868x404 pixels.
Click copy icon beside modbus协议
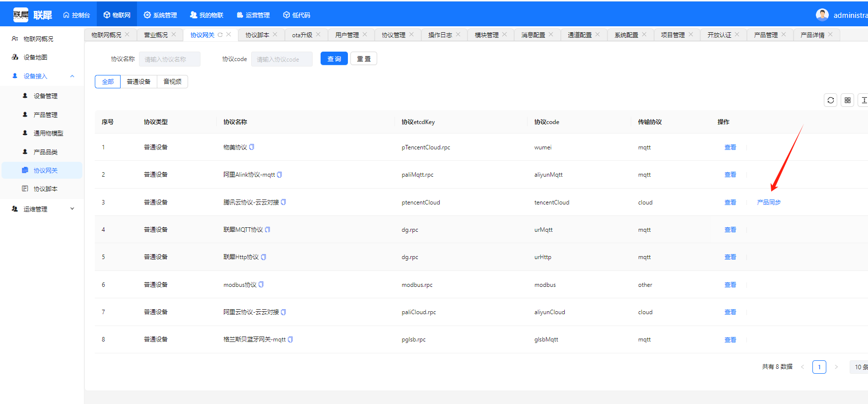261,284
